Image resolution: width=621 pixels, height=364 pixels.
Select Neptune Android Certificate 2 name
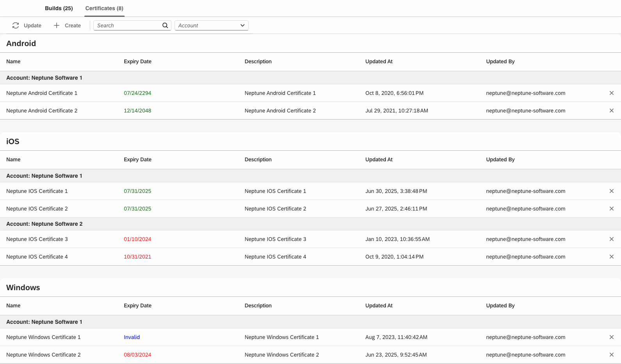click(42, 111)
